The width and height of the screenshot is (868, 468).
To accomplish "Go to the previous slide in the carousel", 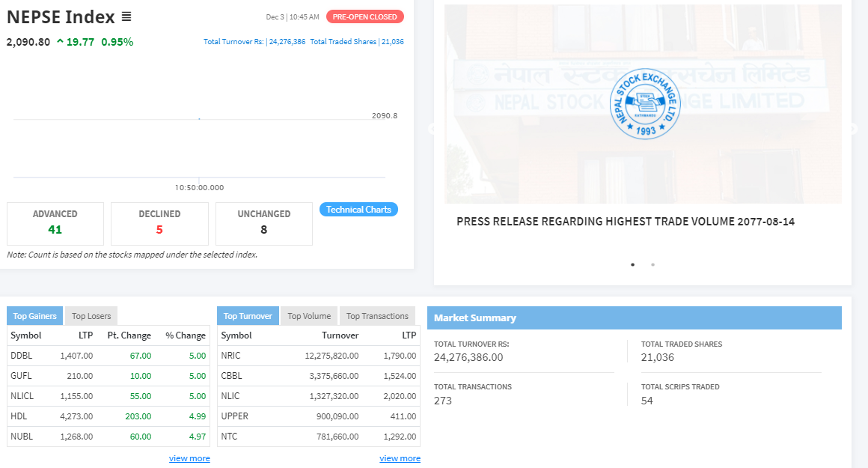I will tap(433, 129).
